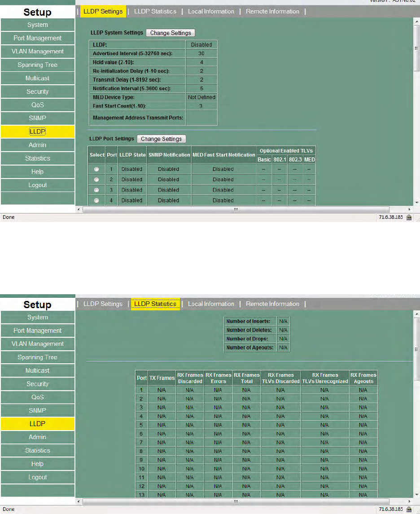The width and height of the screenshot is (420, 514).
Task: Click Change Settings for LLDP Port Settings
Action: (161, 139)
